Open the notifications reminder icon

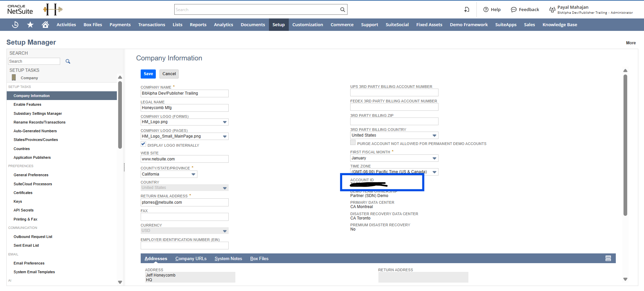[x=467, y=9]
